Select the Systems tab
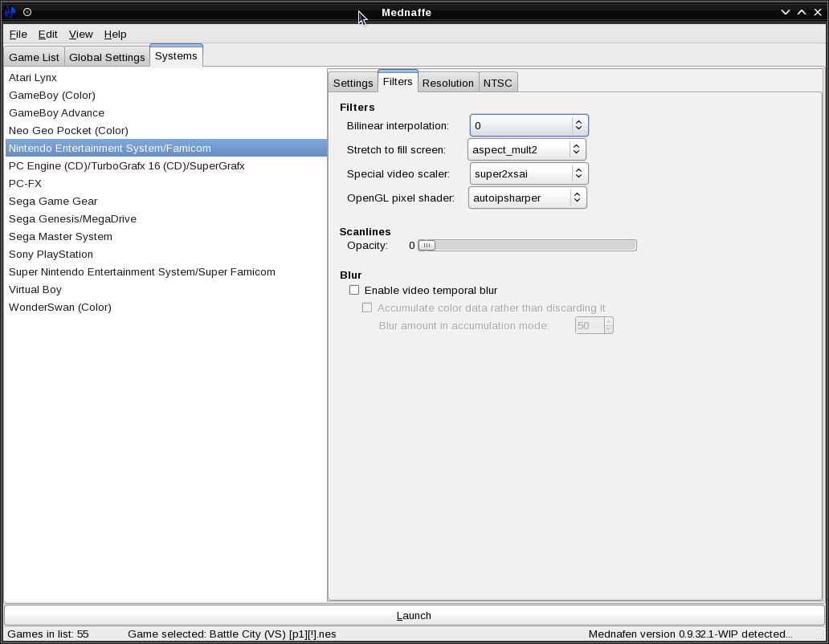 pos(176,55)
